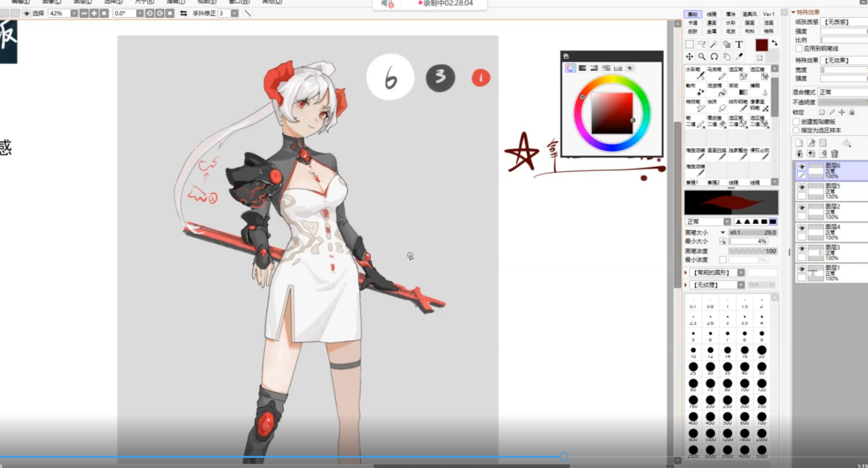868x468 pixels.
Task: Zoom in with the plus button
Action: click(x=94, y=13)
